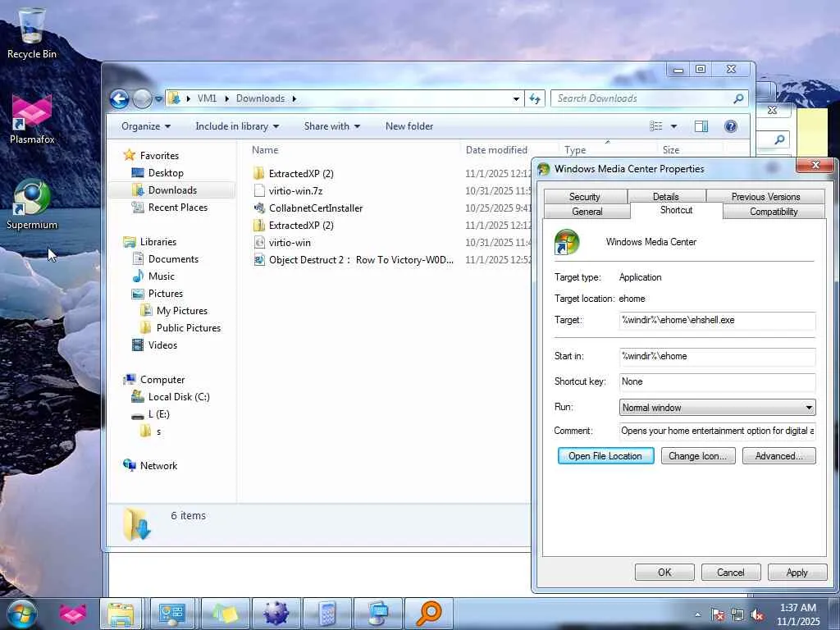Open the Include in library dropdown
This screenshot has width=840, height=630.
(x=237, y=126)
